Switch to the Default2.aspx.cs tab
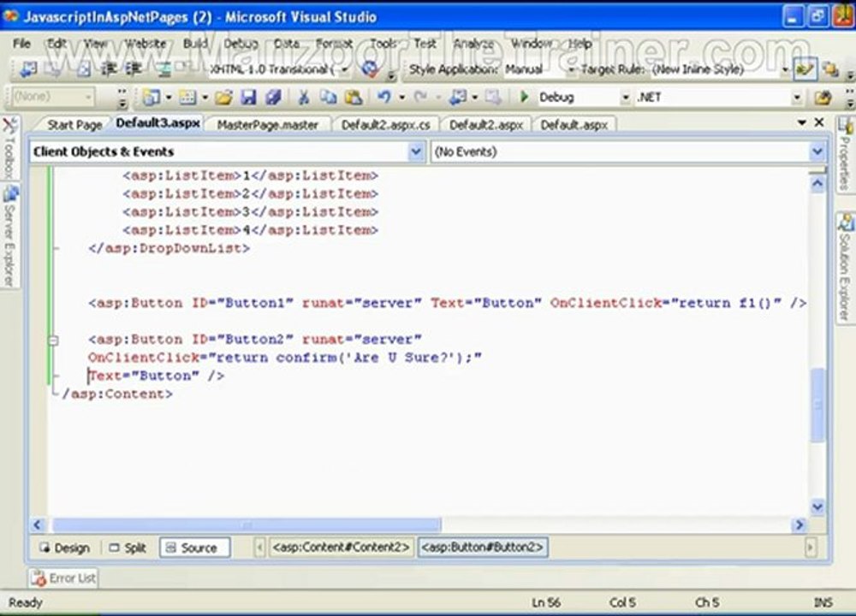The image size is (856, 616). [x=385, y=124]
